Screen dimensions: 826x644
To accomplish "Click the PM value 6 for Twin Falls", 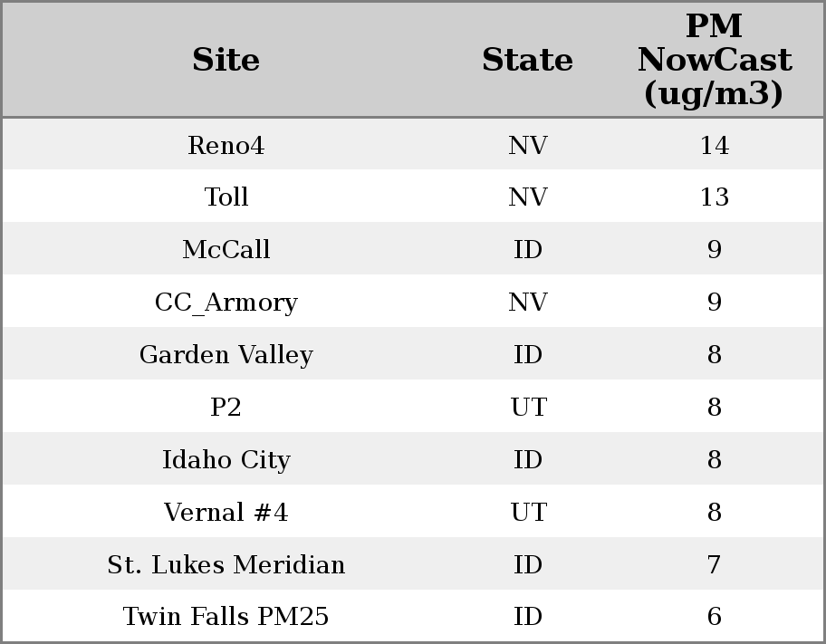I will (714, 616).
